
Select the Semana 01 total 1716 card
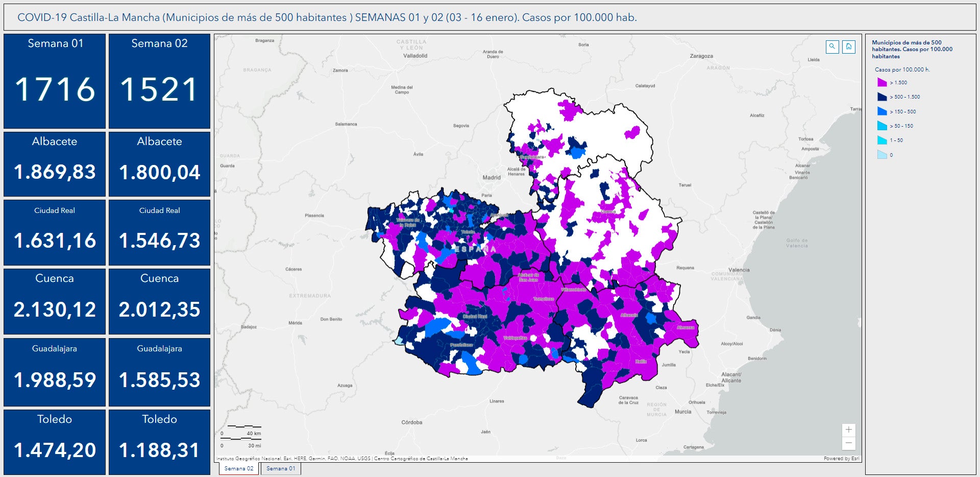(x=55, y=81)
